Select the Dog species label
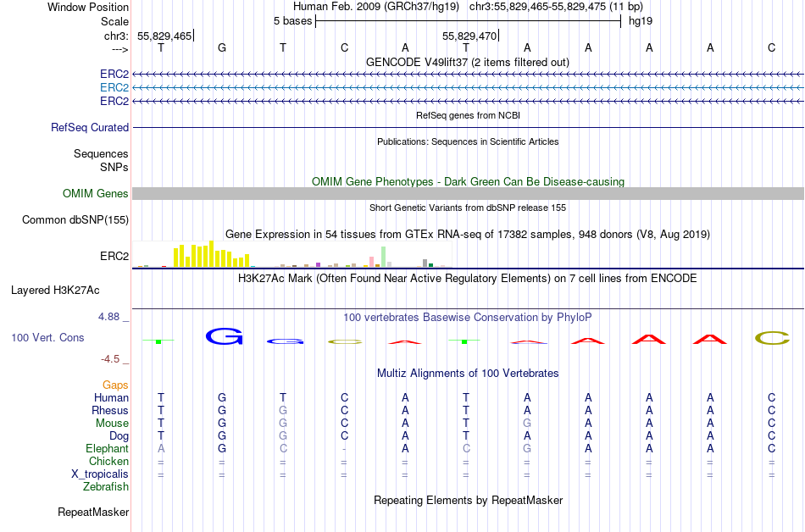This screenshot has height=532, width=805. click(x=119, y=436)
